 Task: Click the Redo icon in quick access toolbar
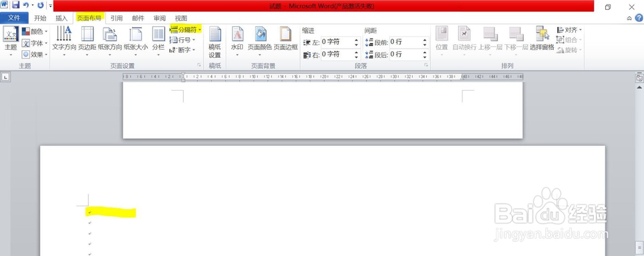[x=40, y=5]
